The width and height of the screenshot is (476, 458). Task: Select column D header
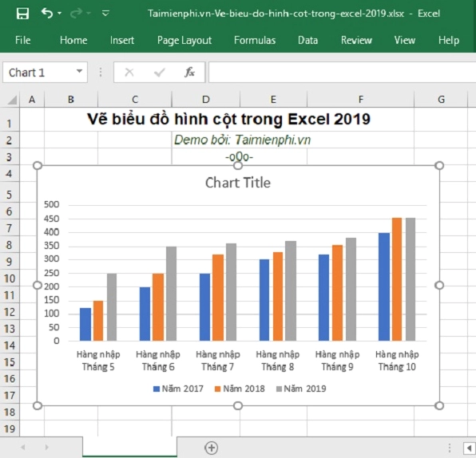tap(206, 100)
